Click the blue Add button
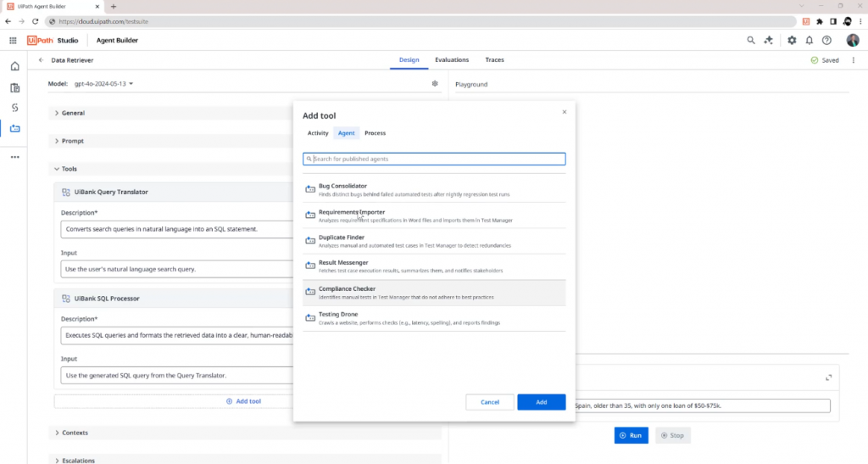This screenshot has height=464, width=868. [x=541, y=402]
